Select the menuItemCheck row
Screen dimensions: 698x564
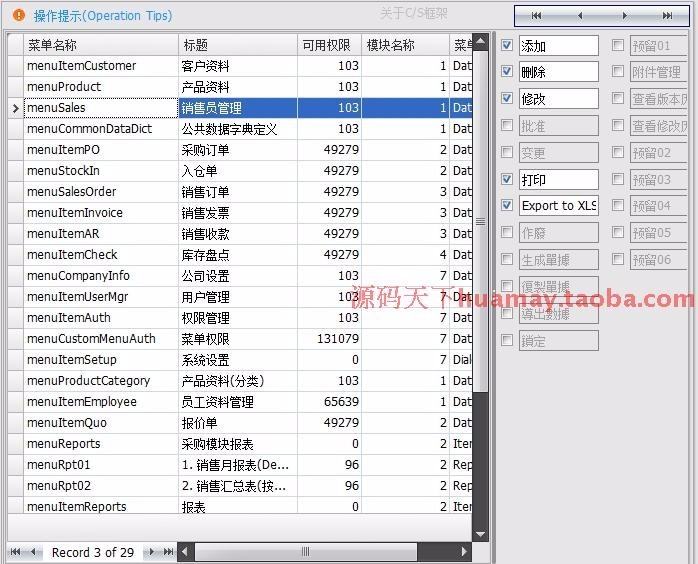[240, 255]
